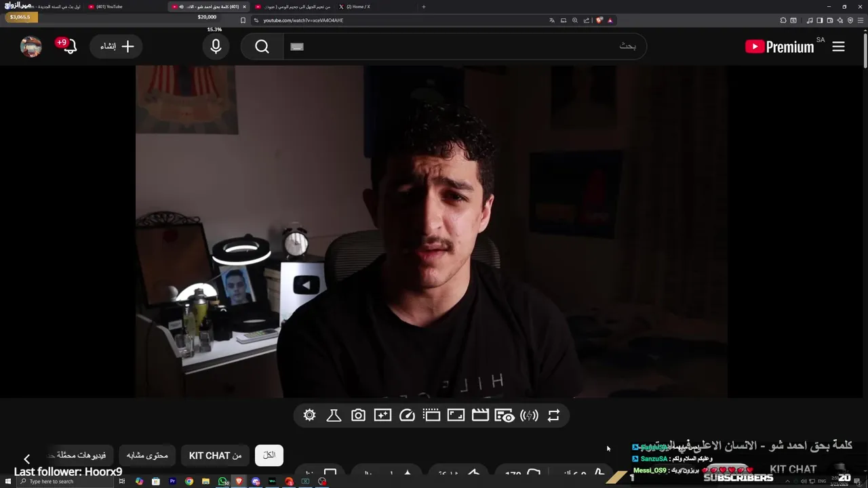
Task: Open notifications bell with 9+ badge
Action: pos(68,46)
